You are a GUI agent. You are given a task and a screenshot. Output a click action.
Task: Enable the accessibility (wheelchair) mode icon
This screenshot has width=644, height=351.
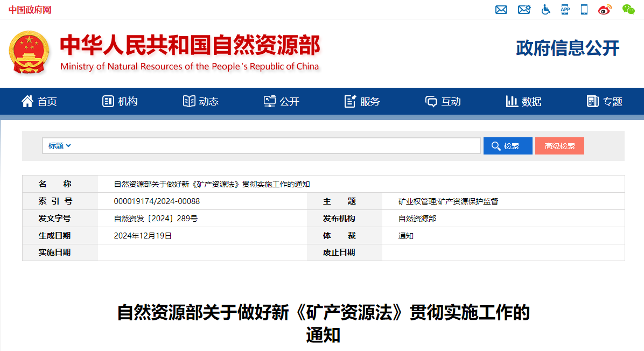pyautogui.click(x=545, y=9)
